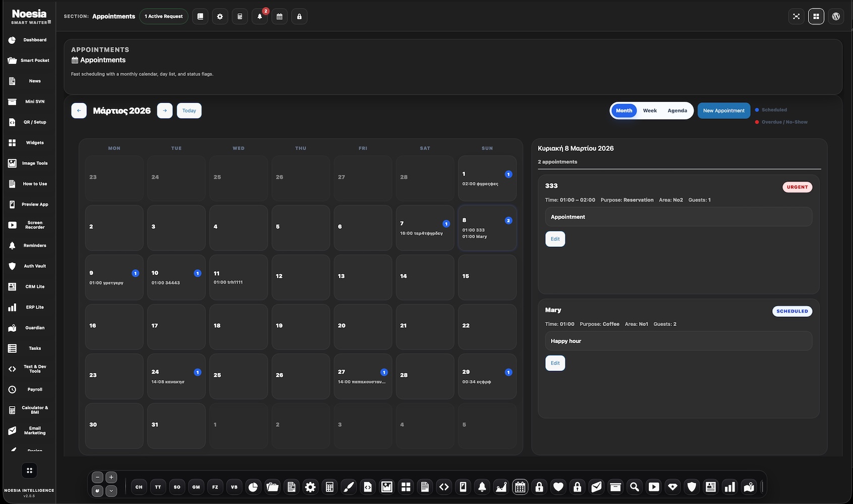Open the pie chart icon in the bottom dock
Image resolution: width=853 pixels, height=504 pixels.
253,487
